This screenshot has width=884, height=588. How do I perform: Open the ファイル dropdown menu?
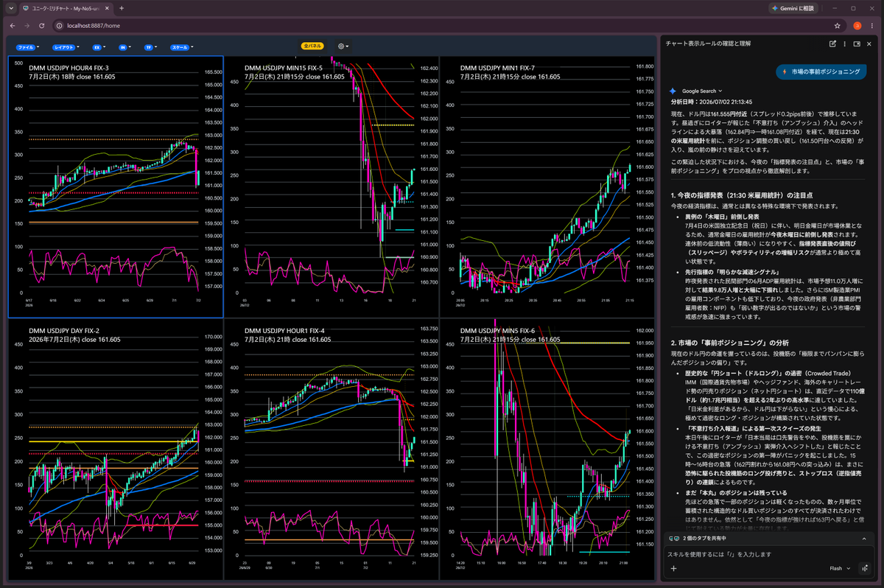(27, 46)
